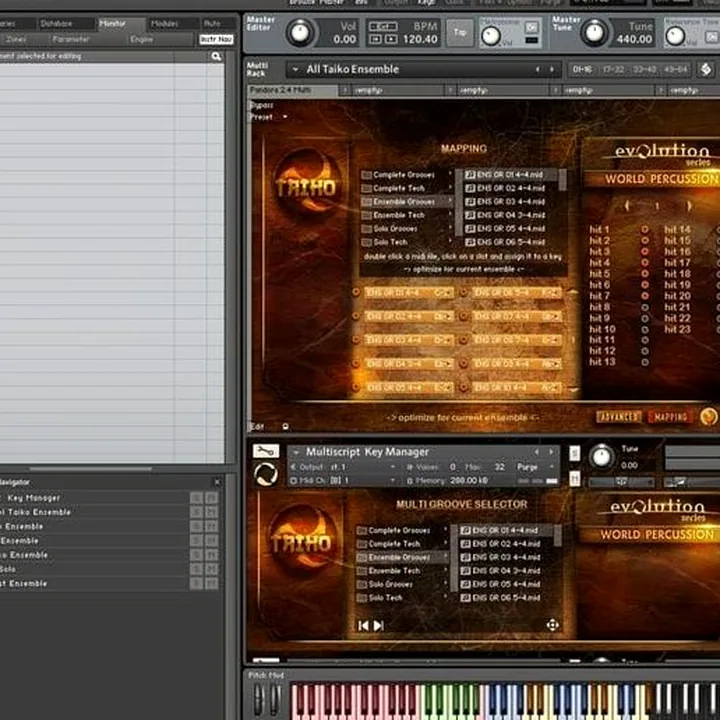Toggle the radio button next to hit 5
720x720 pixels.
645,273
